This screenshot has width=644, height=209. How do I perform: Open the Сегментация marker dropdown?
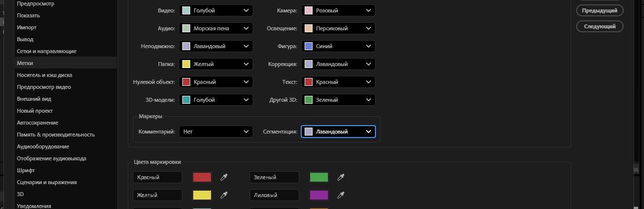[x=338, y=132]
